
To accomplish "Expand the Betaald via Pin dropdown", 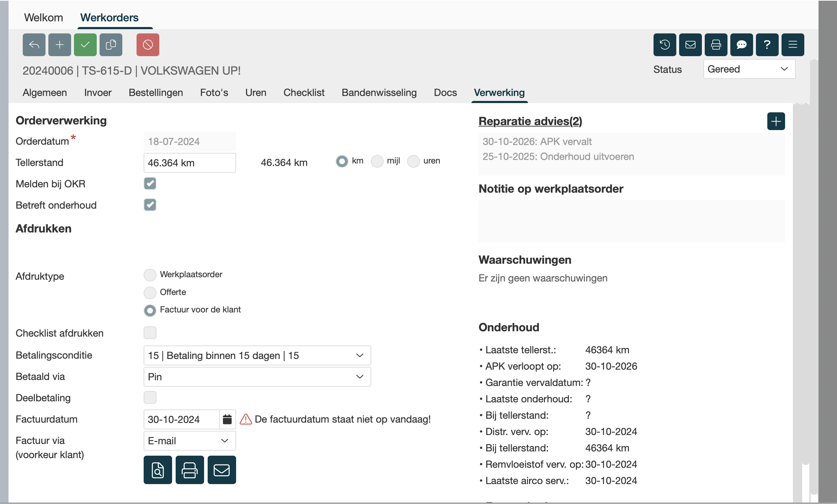I will coord(257,377).
